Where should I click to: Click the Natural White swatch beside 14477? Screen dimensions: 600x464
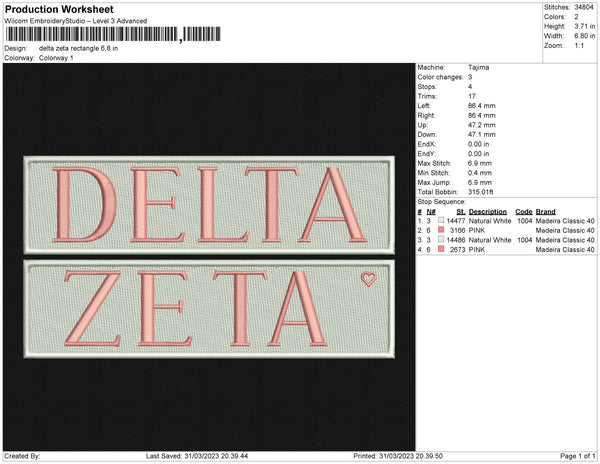(x=441, y=220)
